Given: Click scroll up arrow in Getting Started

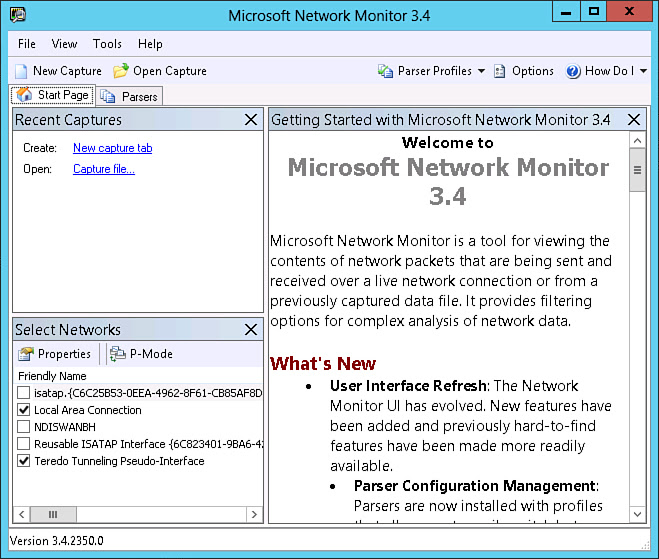Looking at the screenshot, I should tap(637, 140).
